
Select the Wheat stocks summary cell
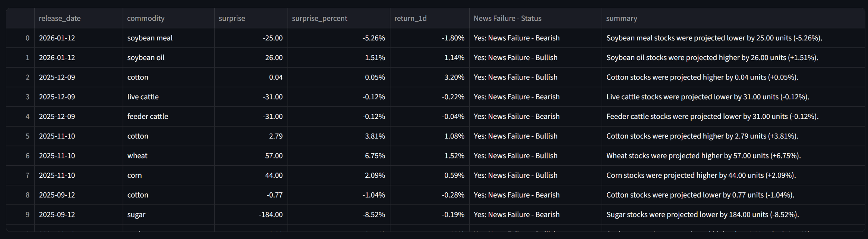tap(703, 156)
